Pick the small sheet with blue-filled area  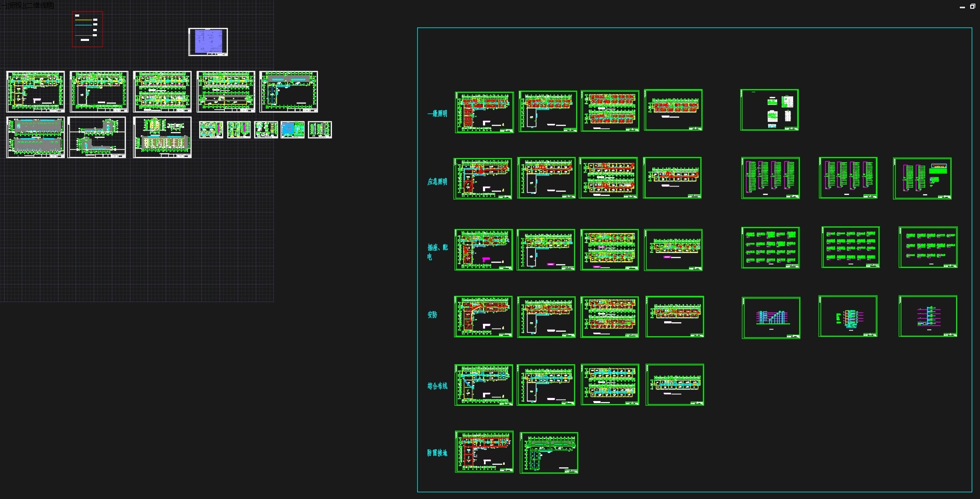click(x=293, y=130)
